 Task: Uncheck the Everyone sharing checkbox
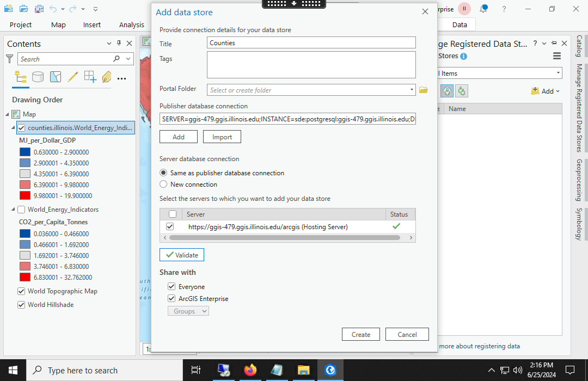point(171,287)
